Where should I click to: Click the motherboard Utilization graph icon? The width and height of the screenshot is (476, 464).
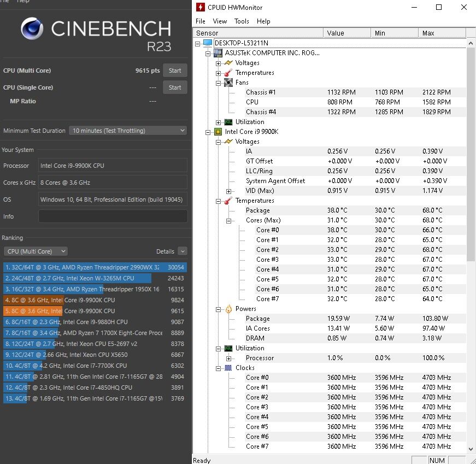[228, 122]
